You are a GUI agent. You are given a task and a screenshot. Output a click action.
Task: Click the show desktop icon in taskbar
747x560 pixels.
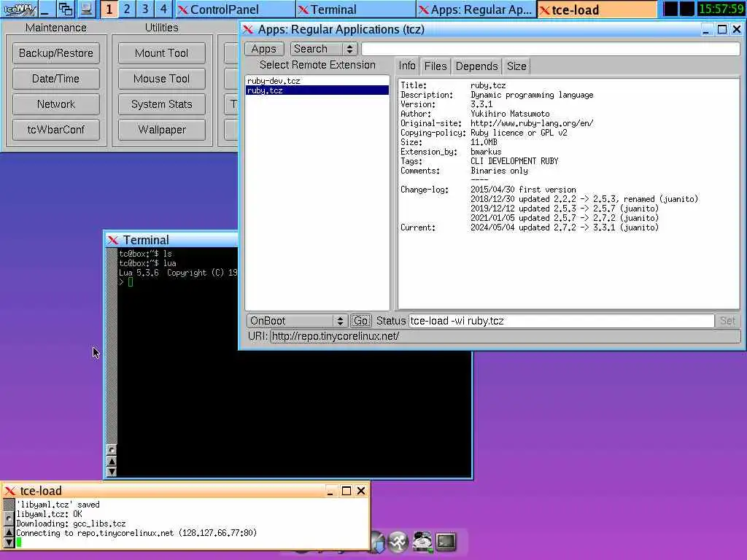(x=46, y=9)
